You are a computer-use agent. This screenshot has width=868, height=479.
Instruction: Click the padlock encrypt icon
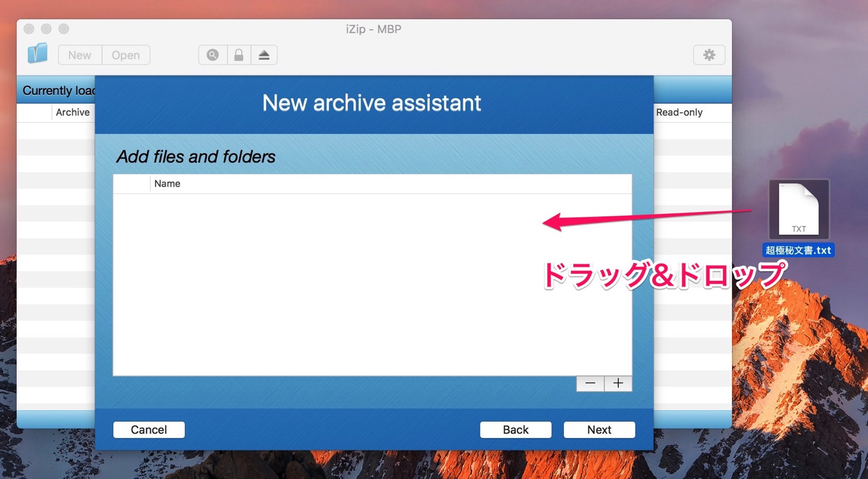point(238,55)
